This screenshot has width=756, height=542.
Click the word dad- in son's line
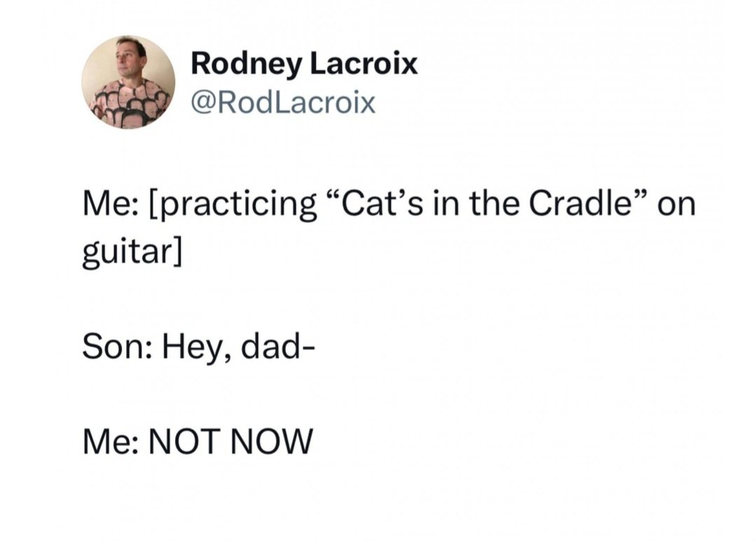(278, 347)
